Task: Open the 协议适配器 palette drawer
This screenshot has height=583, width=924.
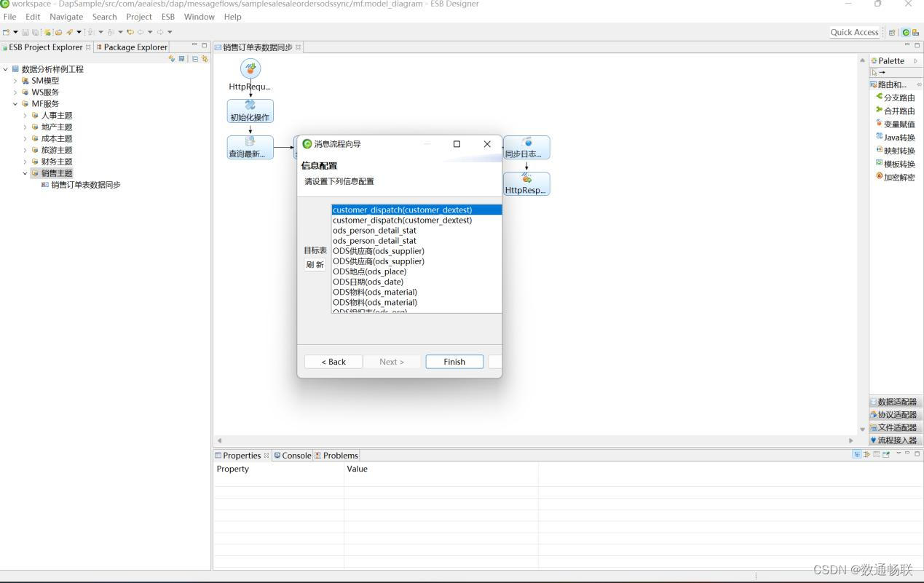Action: click(896, 415)
